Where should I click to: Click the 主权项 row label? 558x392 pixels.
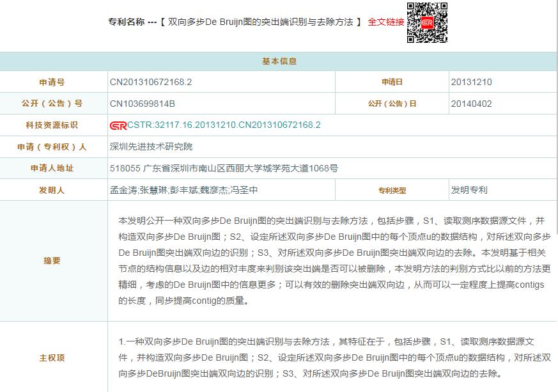pos(52,358)
